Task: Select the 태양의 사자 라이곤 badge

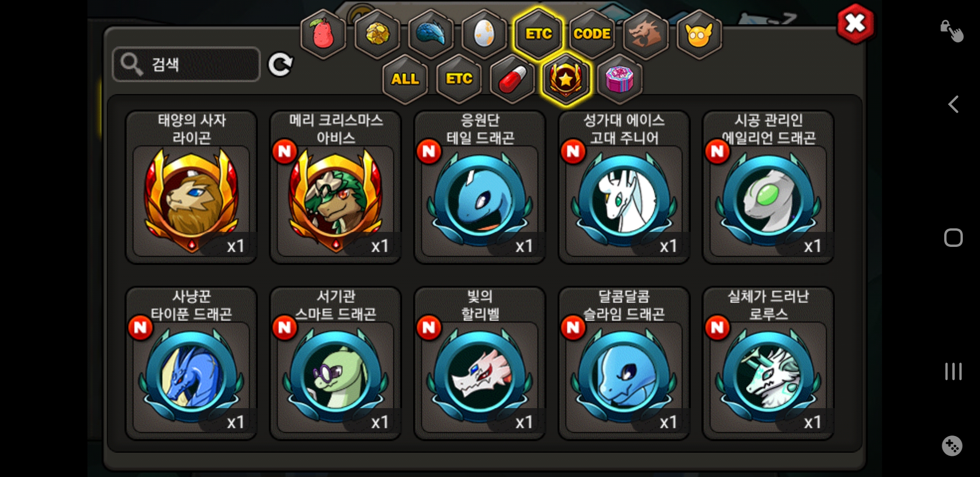Action: coord(192,187)
